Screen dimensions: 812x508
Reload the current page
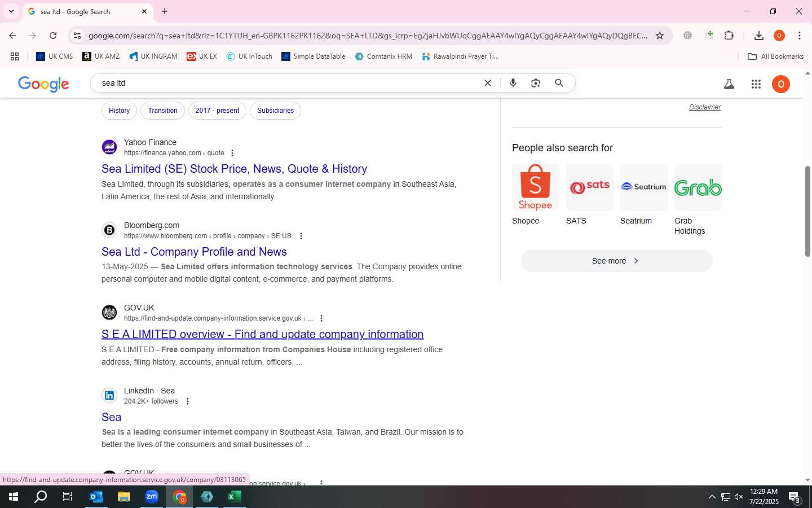coord(53,36)
